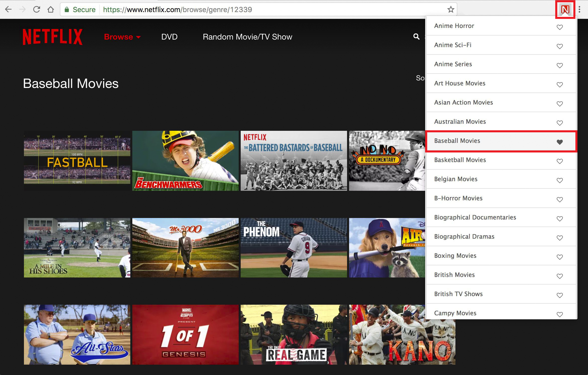The width and height of the screenshot is (588, 375).
Task: Favorite the Anime Horror category
Action: point(560,27)
